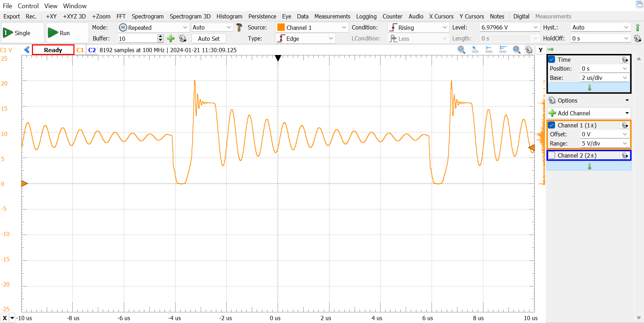644x323 pixels.
Task: Open the Measurements toolbar item beside Data
Action: 332,16
